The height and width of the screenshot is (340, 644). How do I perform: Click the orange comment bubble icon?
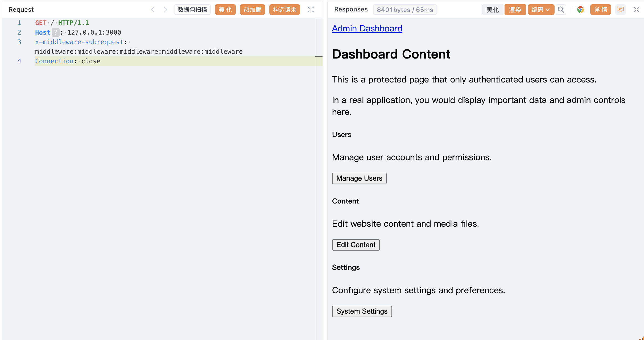620,10
